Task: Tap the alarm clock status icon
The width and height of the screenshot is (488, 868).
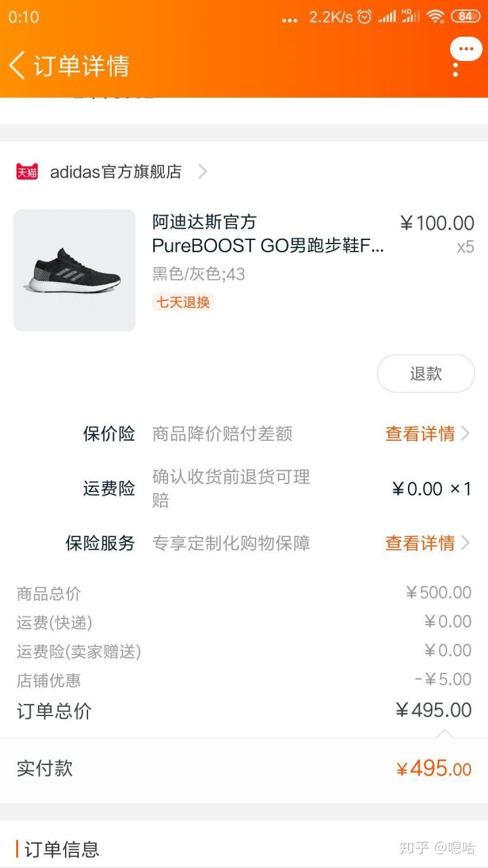Action: (365, 17)
